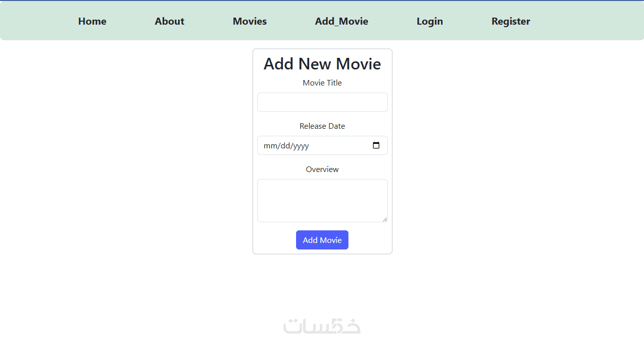Select Add_Movie in the navbar
Image resolution: width=644 pixels, height=341 pixels.
pos(341,21)
